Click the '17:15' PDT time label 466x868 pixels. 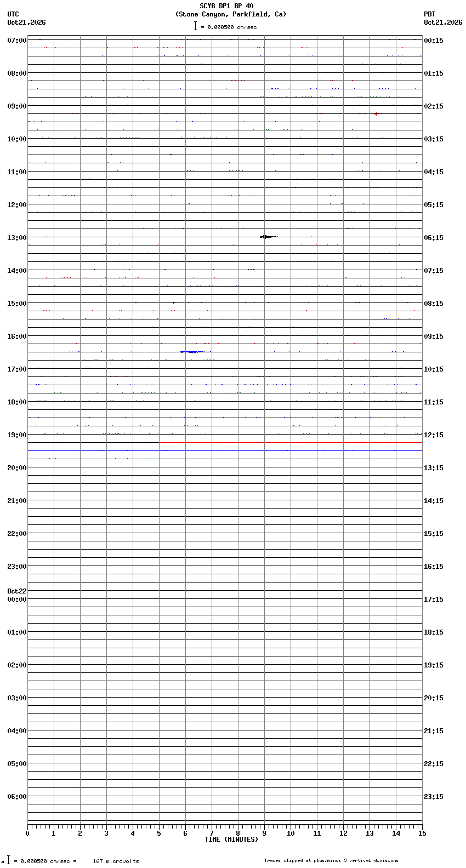[x=434, y=599]
